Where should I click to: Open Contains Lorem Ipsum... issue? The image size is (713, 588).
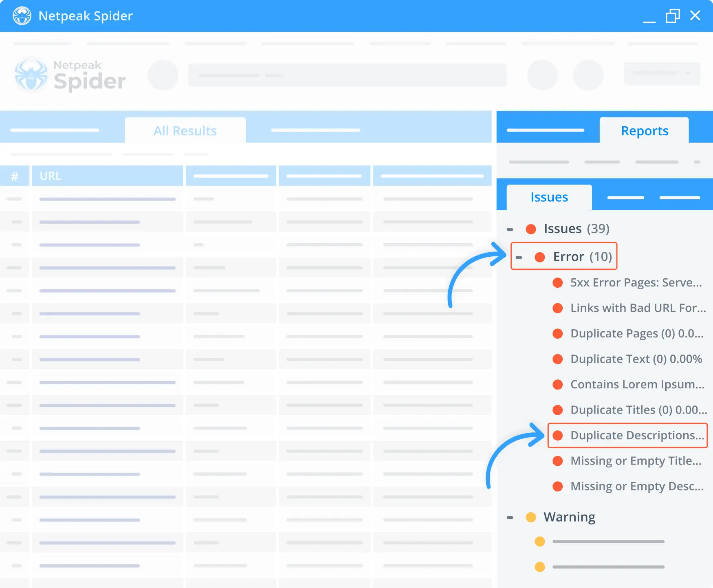pos(637,384)
